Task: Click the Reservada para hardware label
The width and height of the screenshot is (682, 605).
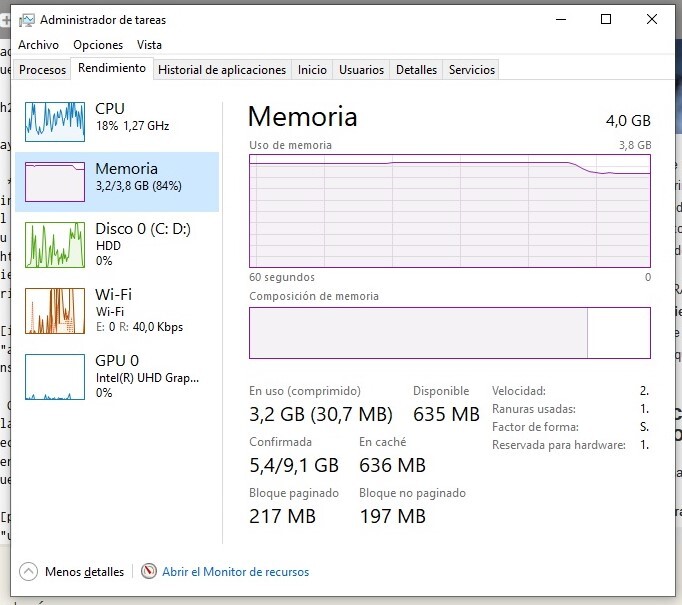Action: click(x=558, y=445)
